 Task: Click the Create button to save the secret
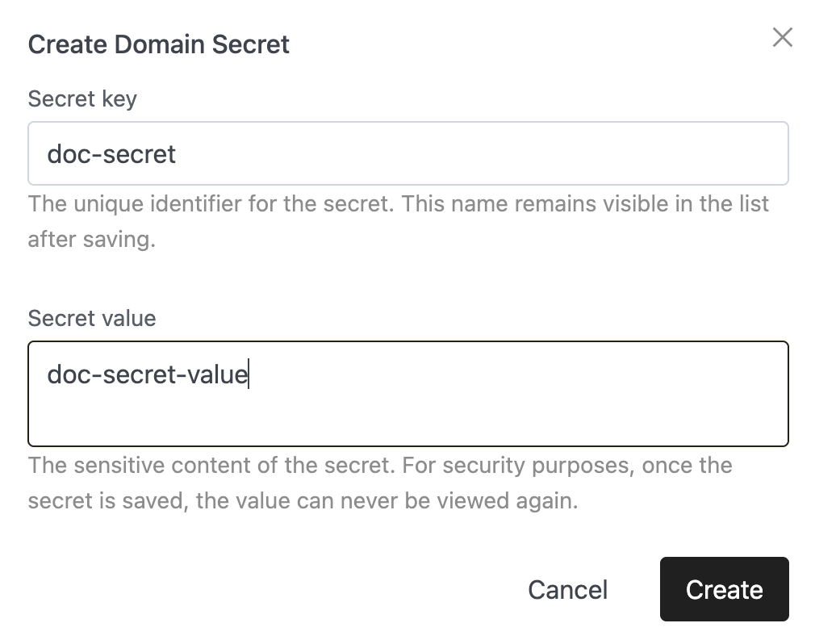click(x=724, y=589)
